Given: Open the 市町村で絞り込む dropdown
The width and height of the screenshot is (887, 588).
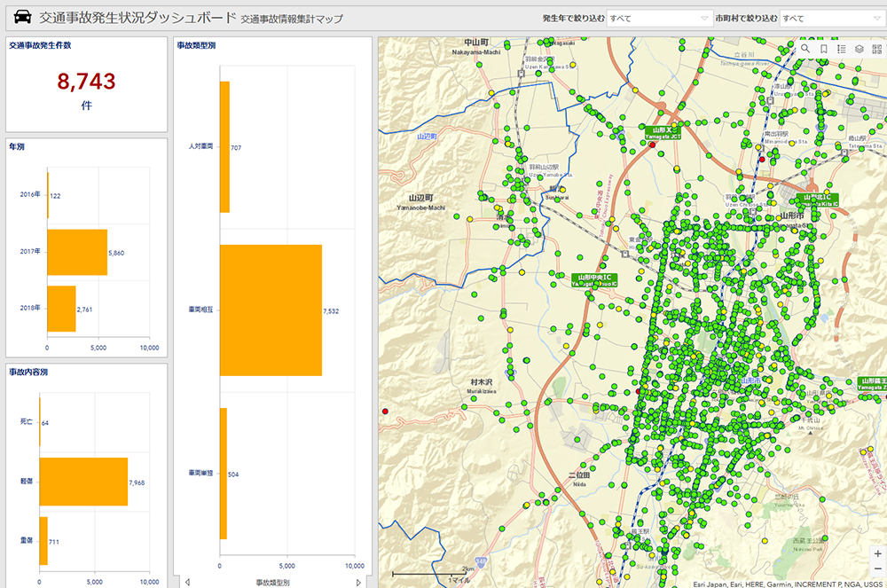Looking at the screenshot, I should (x=832, y=18).
